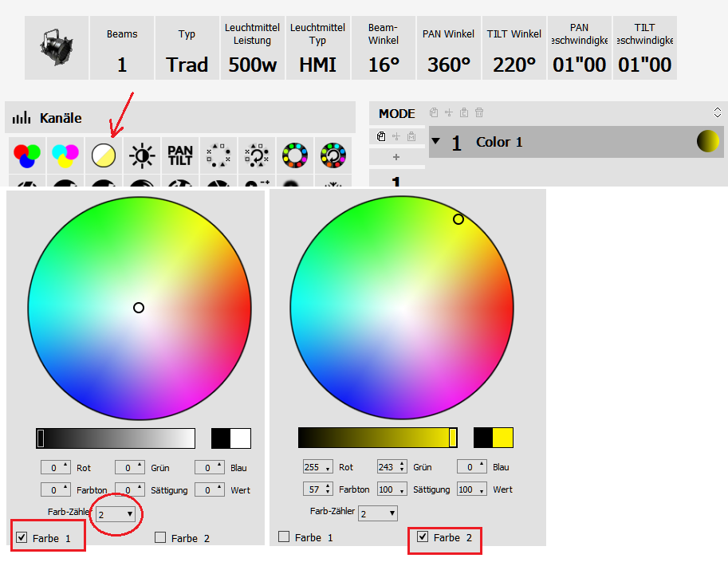Toggle the MODE panel up-down arrows
The height and width of the screenshot is (562, 728).
(718, 112)
